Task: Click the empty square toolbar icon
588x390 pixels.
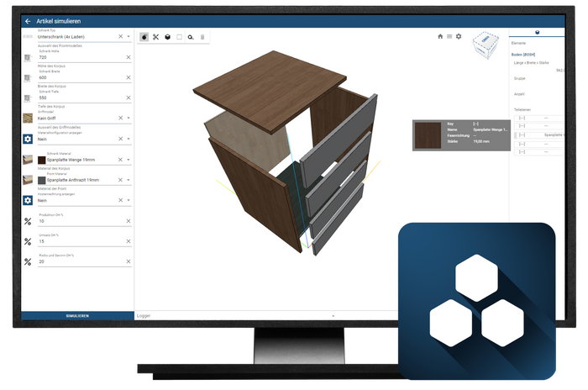Action: (x=179, y=37)
